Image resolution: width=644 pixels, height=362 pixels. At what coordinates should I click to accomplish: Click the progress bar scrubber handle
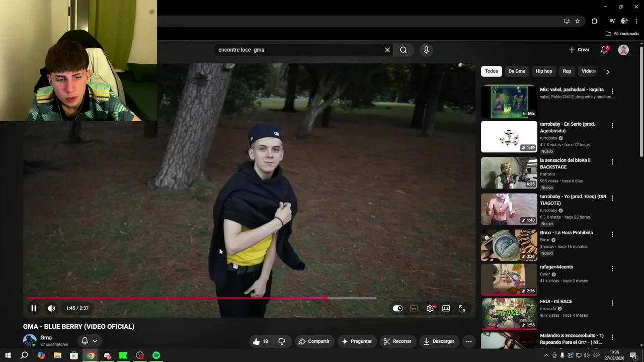pyautogui.click(x=326, y=298)
